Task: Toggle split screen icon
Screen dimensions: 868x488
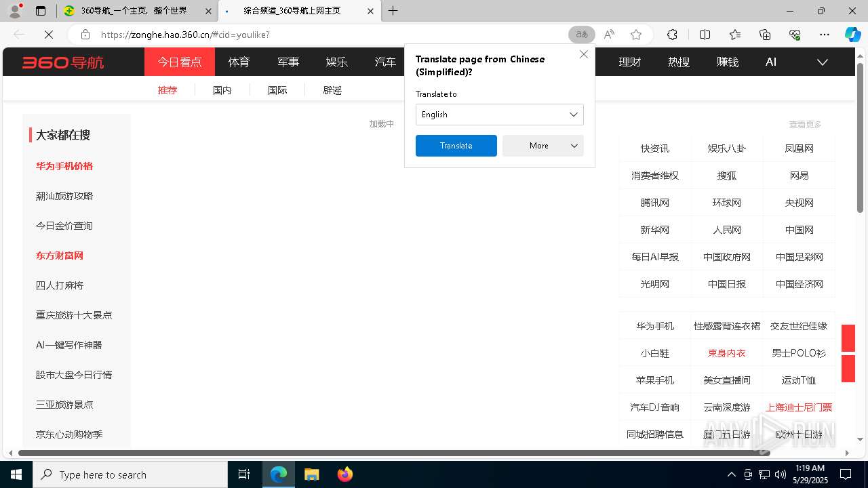Action: [x=705, y=35]
